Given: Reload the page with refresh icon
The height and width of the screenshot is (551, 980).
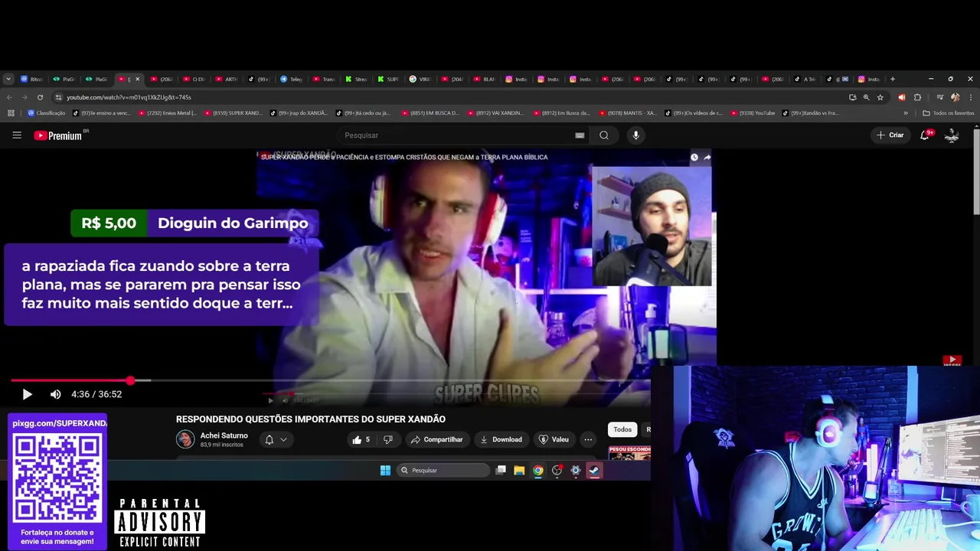Looking at the screenshot, I should (40, 97).
